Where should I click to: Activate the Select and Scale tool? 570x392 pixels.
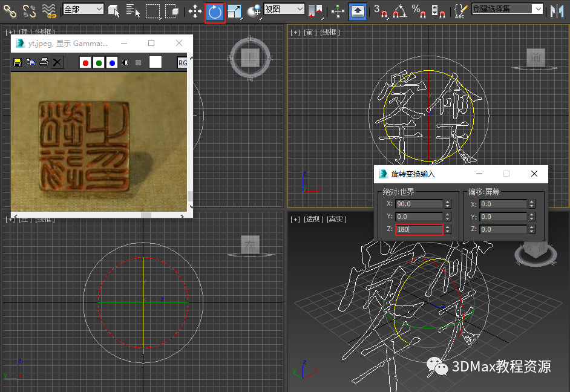click(x=234, y=11)
